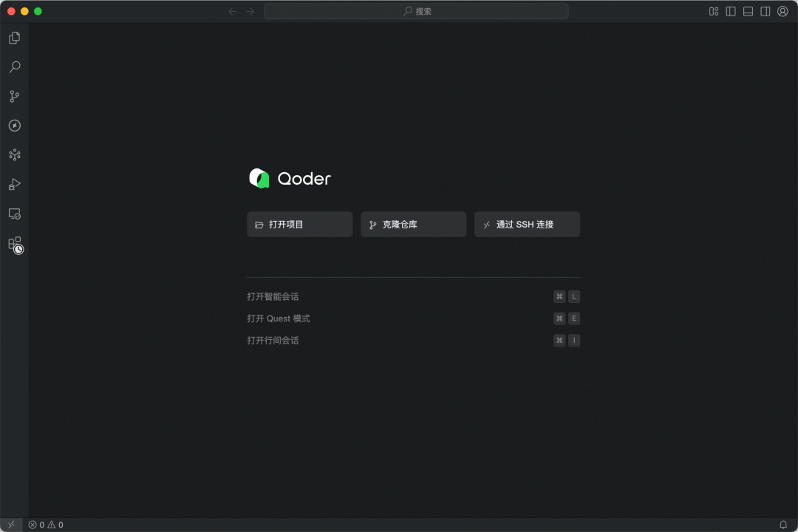Open notifications bell in status bar
The width and height of the screenshot is (798, 532).
tap(783, 525)
